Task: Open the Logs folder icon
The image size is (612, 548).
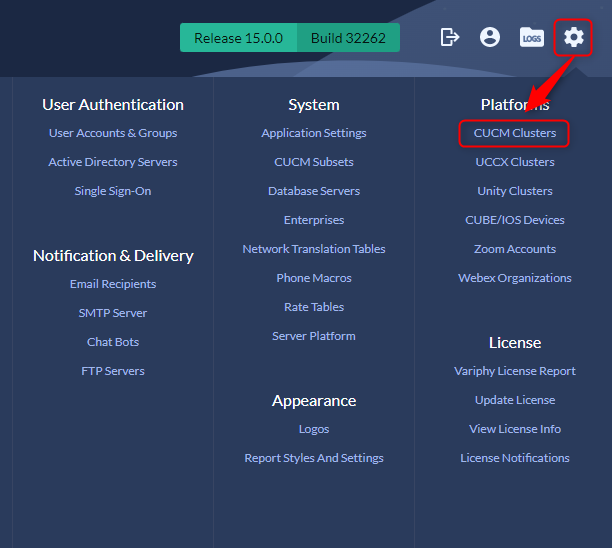Action: coord(532,37)
